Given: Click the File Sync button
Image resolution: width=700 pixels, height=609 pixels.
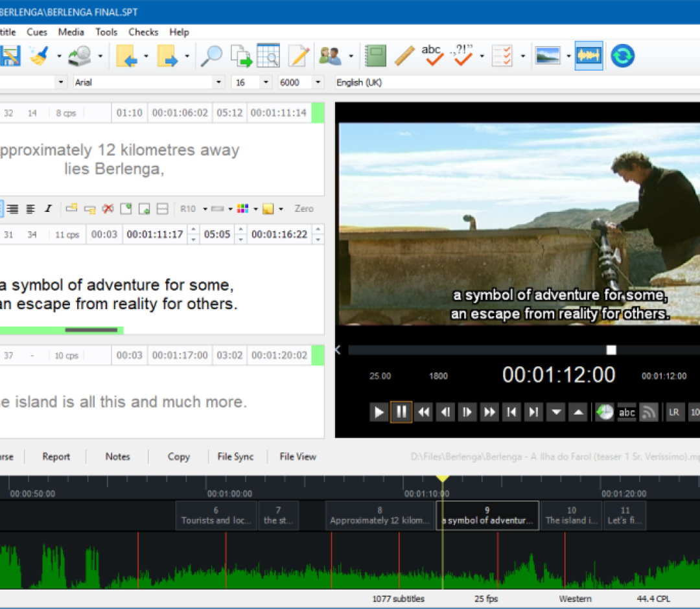Looking at the screenshot, I should [235, 457].
